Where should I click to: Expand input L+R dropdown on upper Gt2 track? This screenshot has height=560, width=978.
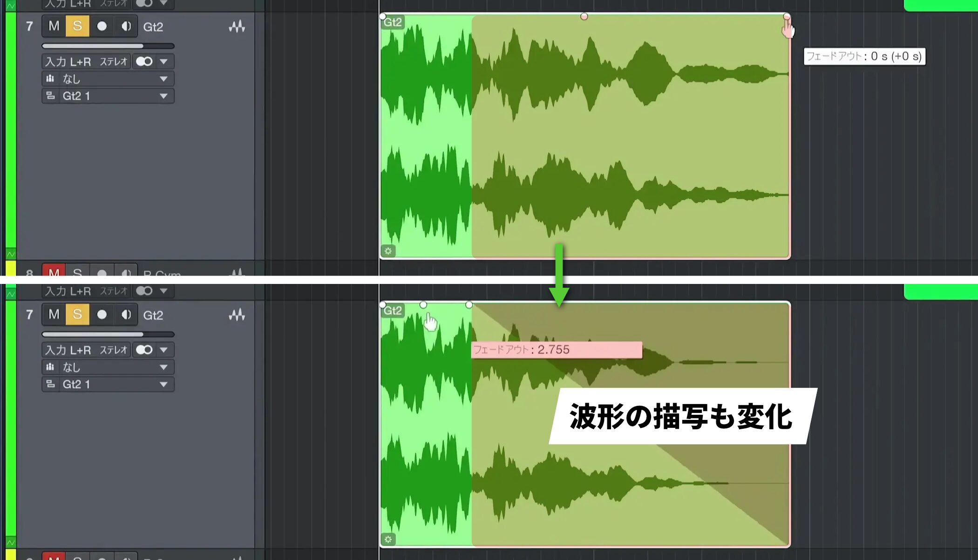click(x=164, y=61)
